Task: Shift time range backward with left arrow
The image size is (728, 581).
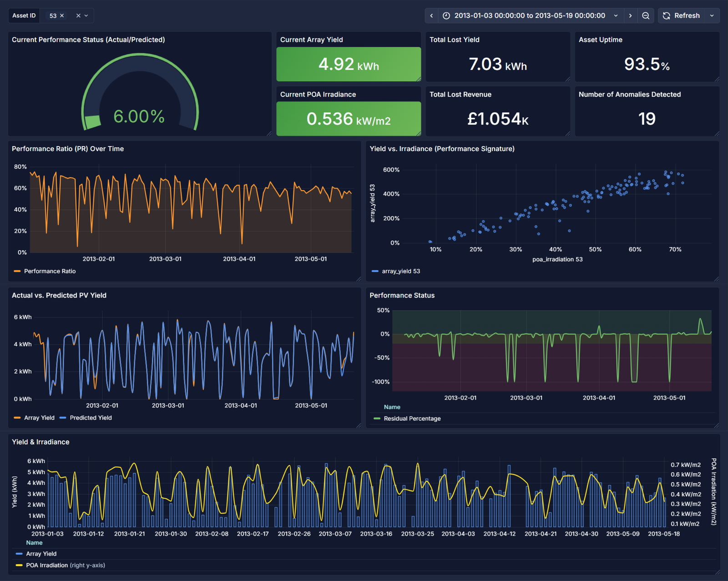Action: [x=431, y=15]
